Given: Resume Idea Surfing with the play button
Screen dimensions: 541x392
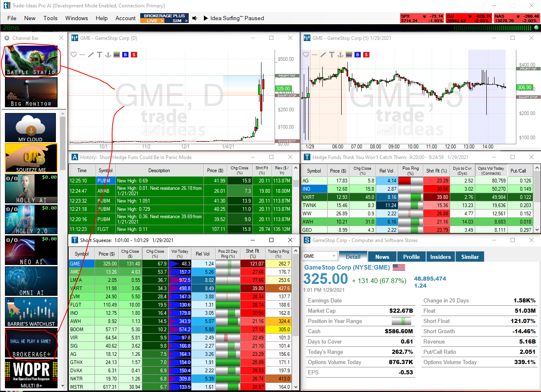Looking at the screenshot, I should pos(206,18).
